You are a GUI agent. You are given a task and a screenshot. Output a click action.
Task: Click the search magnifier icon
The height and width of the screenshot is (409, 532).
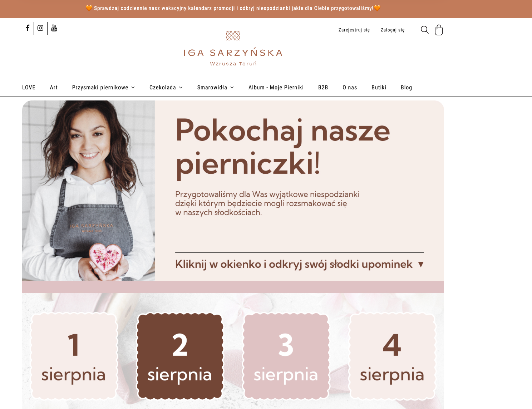coord(424,30)
